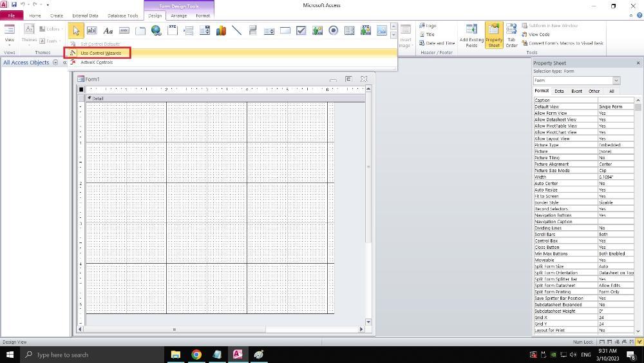Switch to the Create ribbon tab

tap(57, 15)
